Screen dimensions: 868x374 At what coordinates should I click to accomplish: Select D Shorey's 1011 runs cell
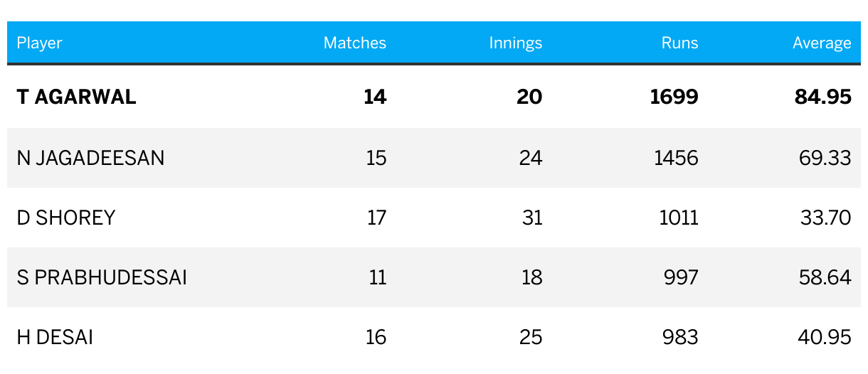679,217
